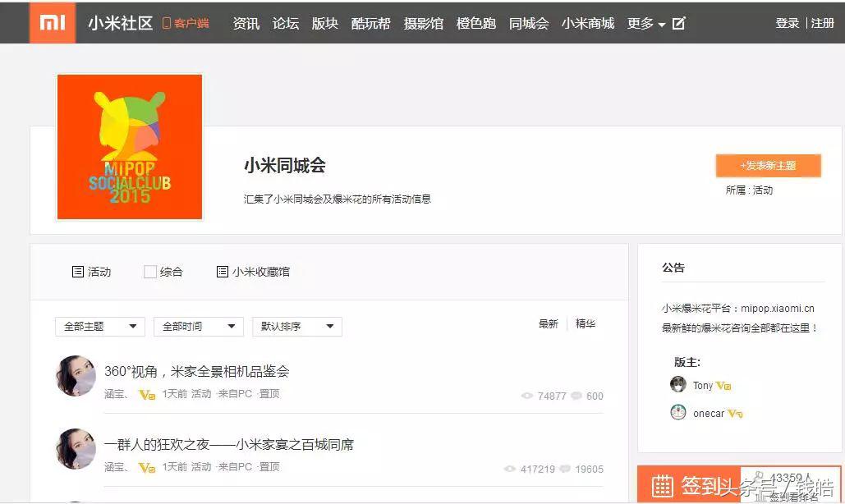Click the eye views icon beside 74877
Viewport: 845px width, 504px height.
[x=527, y=396]
